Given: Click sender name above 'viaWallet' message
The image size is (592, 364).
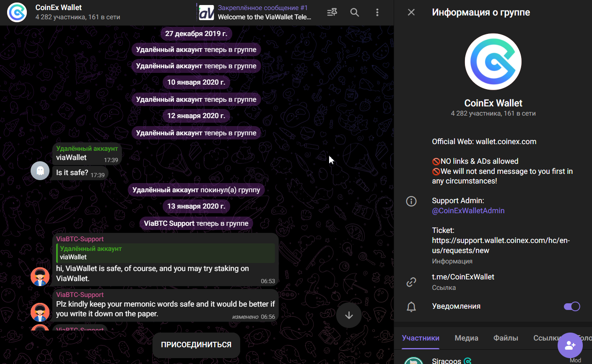Looking at the screenshot, I should [87, 148].
